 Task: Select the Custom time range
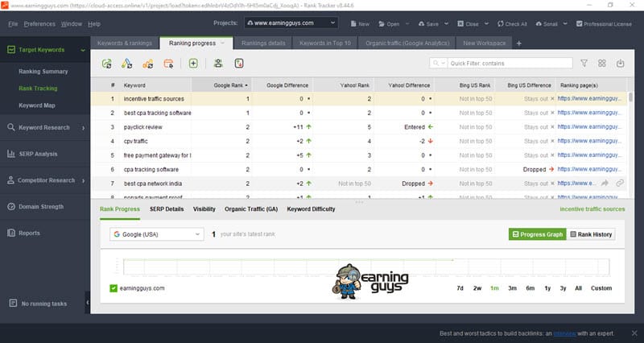[x=601, y=288]
